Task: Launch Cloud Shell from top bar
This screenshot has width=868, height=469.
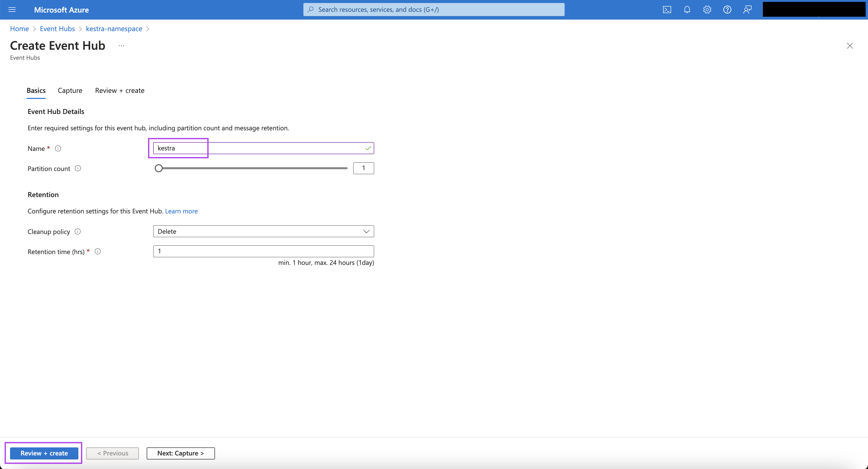Action: click(x=667, y=10)
